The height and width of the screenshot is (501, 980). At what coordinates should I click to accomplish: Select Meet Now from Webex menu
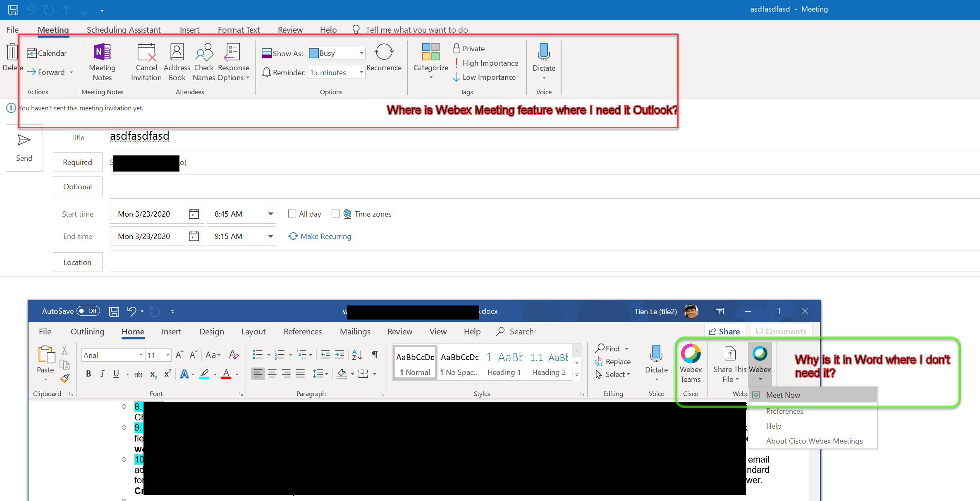click(x=813, y=395)
